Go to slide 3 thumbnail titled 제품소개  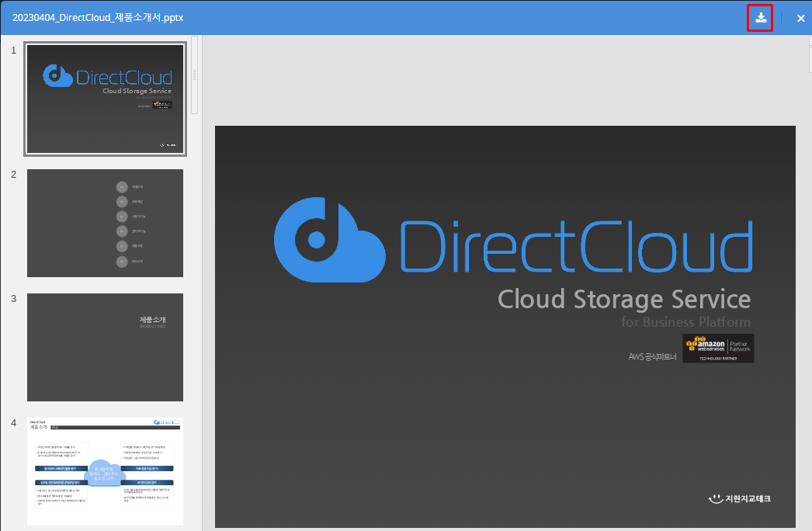[105, 347]
